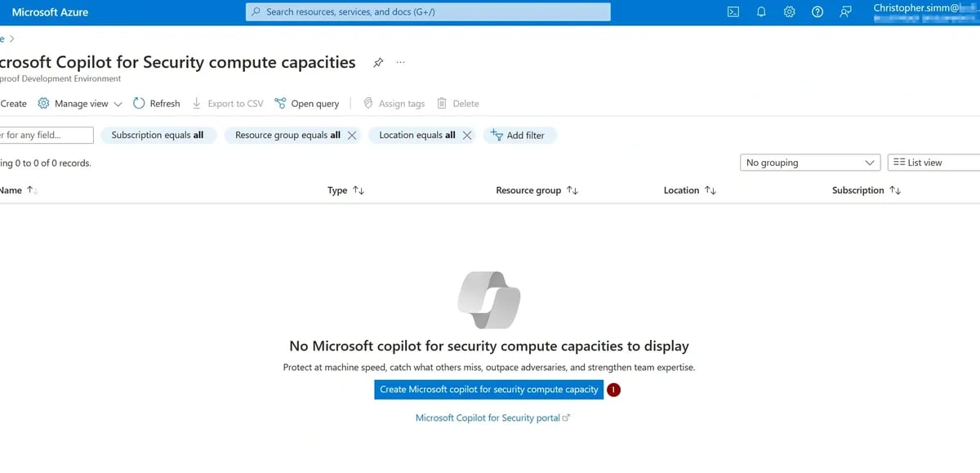The width and height of the screenshot is (980, 473).
Task: Add a new filter
Action: pyautogui.click(x=520, y=135)
